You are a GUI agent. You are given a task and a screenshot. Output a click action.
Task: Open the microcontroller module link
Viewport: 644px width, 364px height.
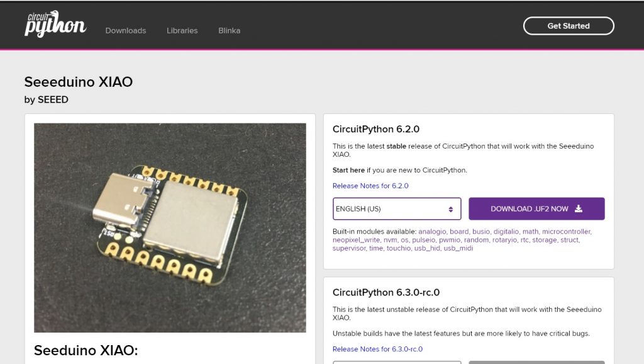click(x=567, y=232)
